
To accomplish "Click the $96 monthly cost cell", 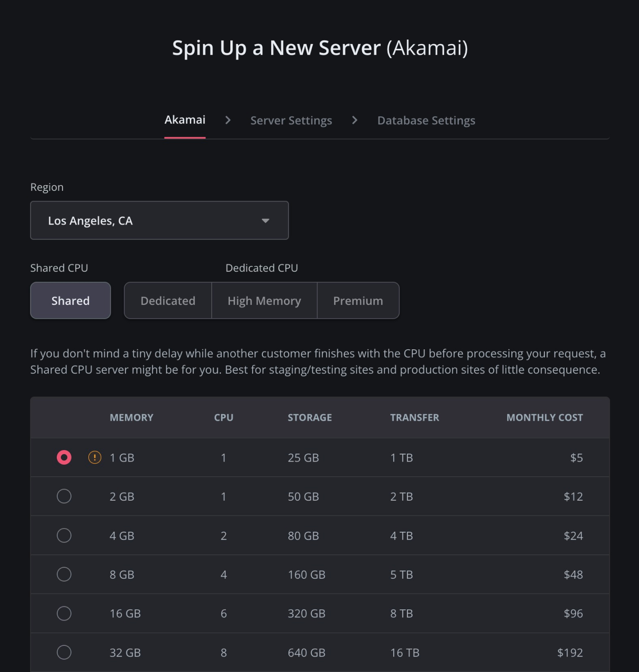I will tap(573, 614).
